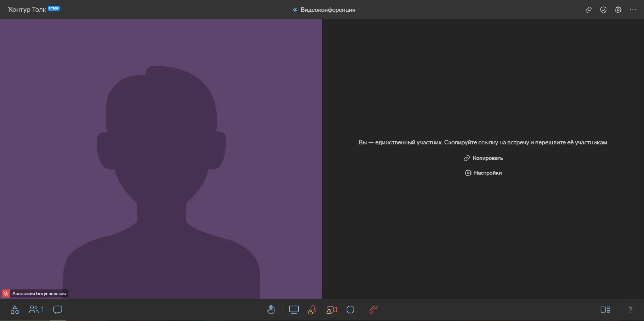Click the Видеоконференция meeting title
Screen dimensions: 644x321
click(328, 10)
